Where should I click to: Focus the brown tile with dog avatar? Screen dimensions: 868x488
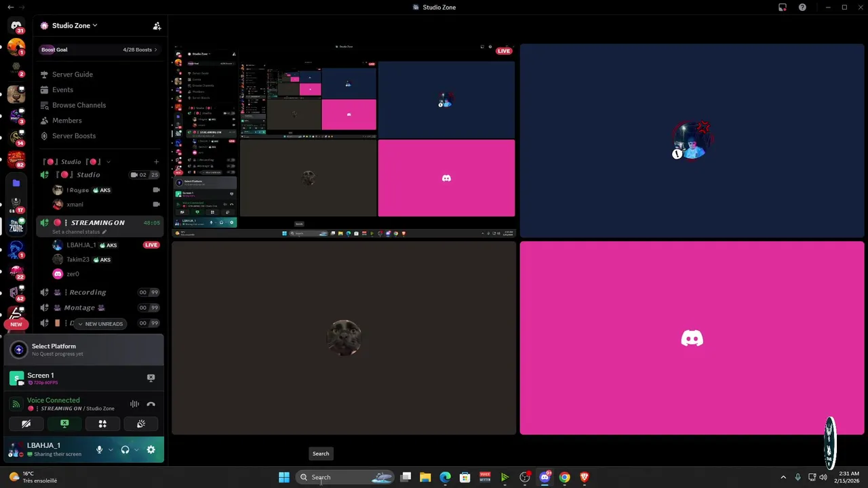[x=343, y=338]
